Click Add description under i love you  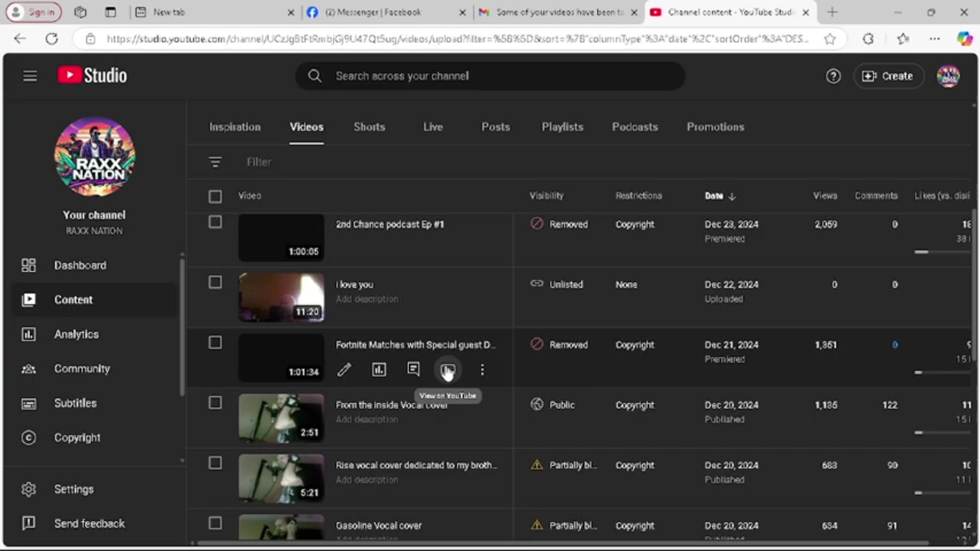(367, 299)
